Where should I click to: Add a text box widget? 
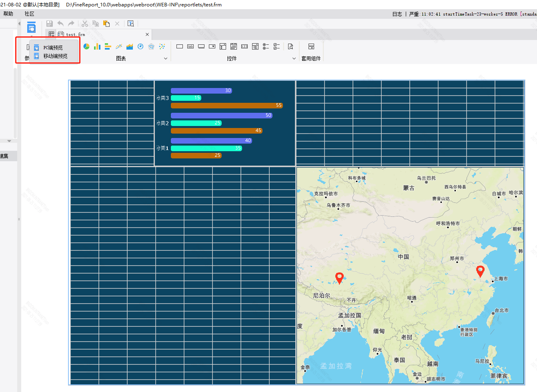click(x=180, y=46)
